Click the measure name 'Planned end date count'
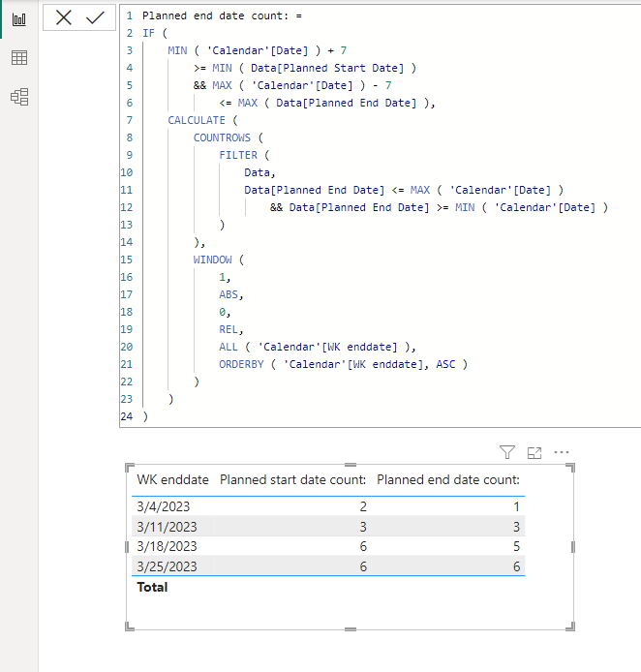 point(212,15)
